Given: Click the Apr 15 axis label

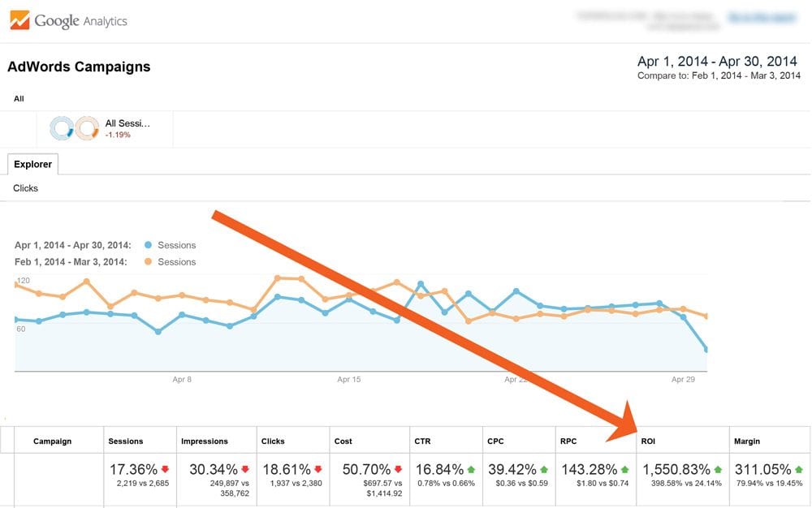Looking at the screenshot, I should pos(348,379).
